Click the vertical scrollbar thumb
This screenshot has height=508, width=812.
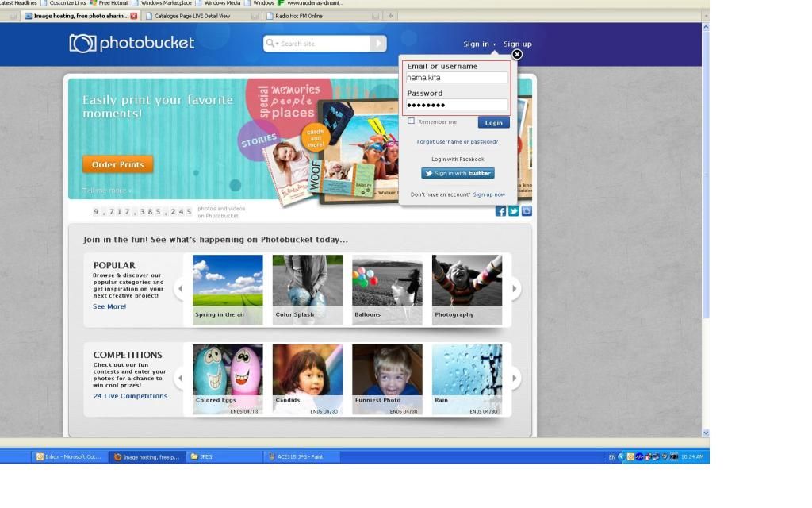coord(705,174)
